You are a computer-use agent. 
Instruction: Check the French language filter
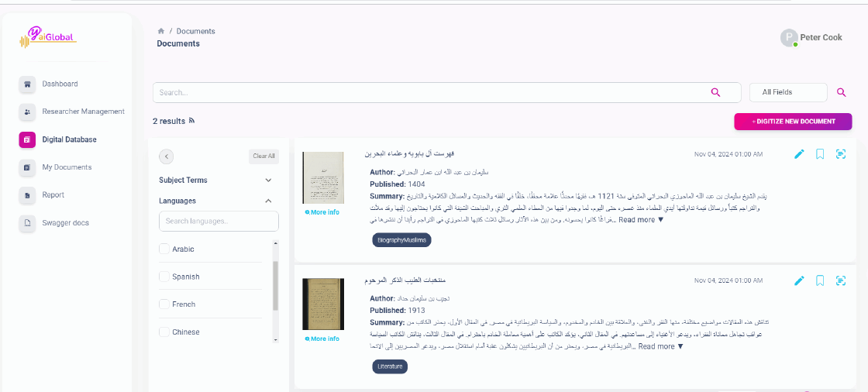164,304
